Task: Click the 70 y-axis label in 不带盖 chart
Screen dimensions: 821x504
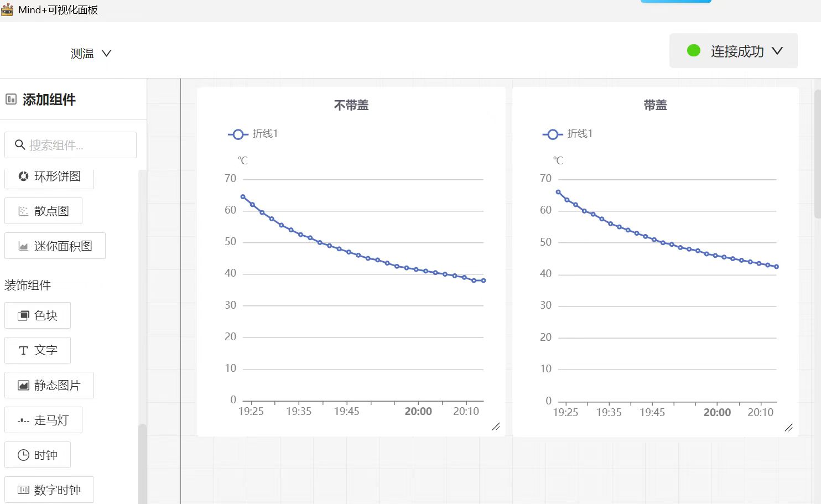Action: (x=230, y=179)
